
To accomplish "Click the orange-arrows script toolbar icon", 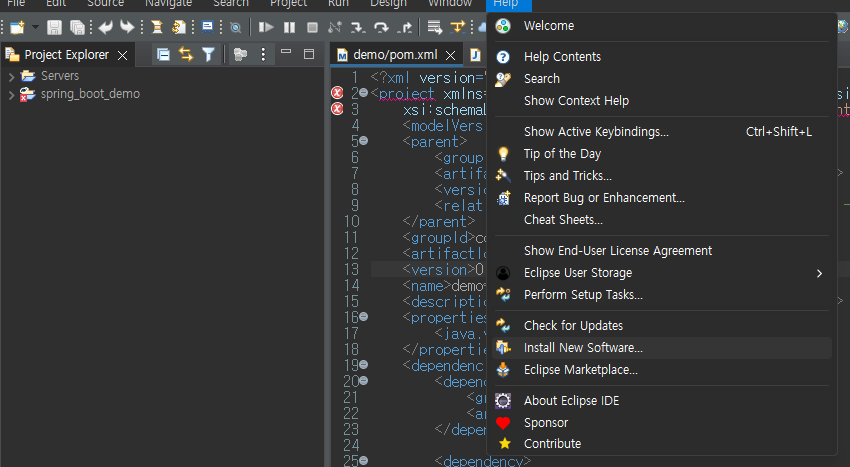I will click(x=178, y=27).
